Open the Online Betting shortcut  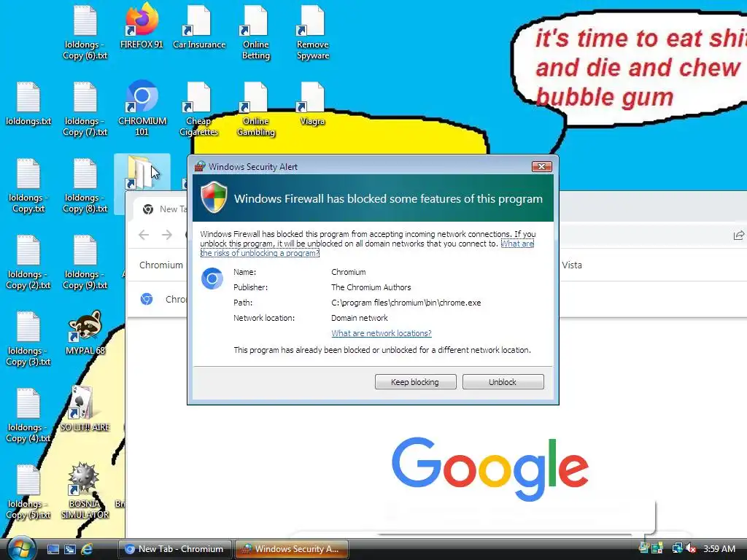[256, 32]
